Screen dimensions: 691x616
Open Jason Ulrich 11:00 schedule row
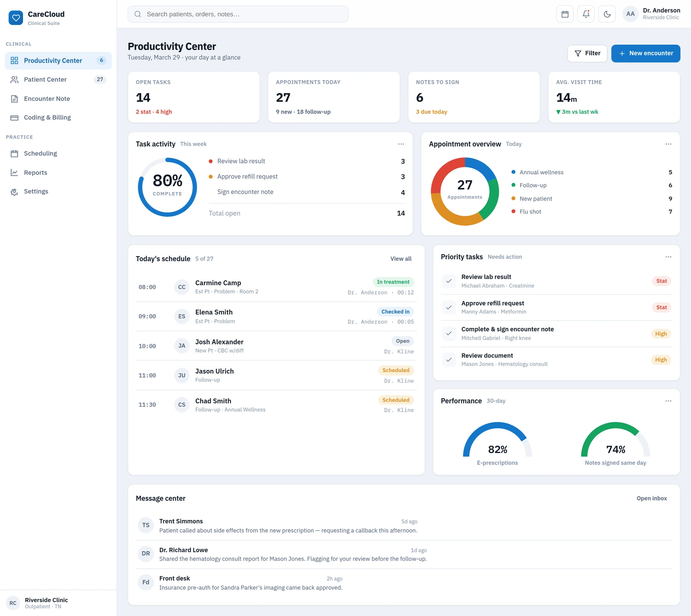(x=276, y=375)
